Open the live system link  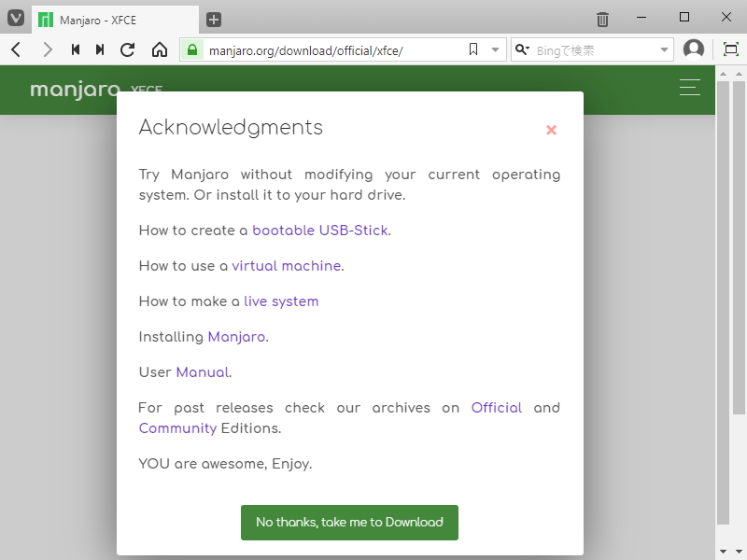[281, 301]
